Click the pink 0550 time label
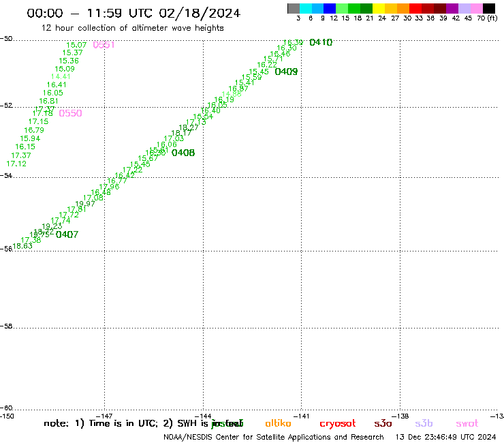The height and width of the screenshot is (443, 504). tap(70, 113)
